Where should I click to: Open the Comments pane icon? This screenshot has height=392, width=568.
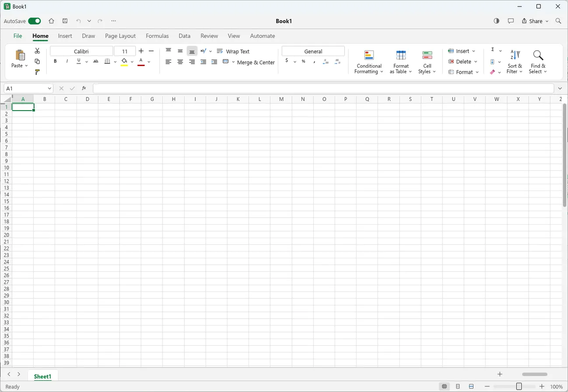click(x=511, y=21)
